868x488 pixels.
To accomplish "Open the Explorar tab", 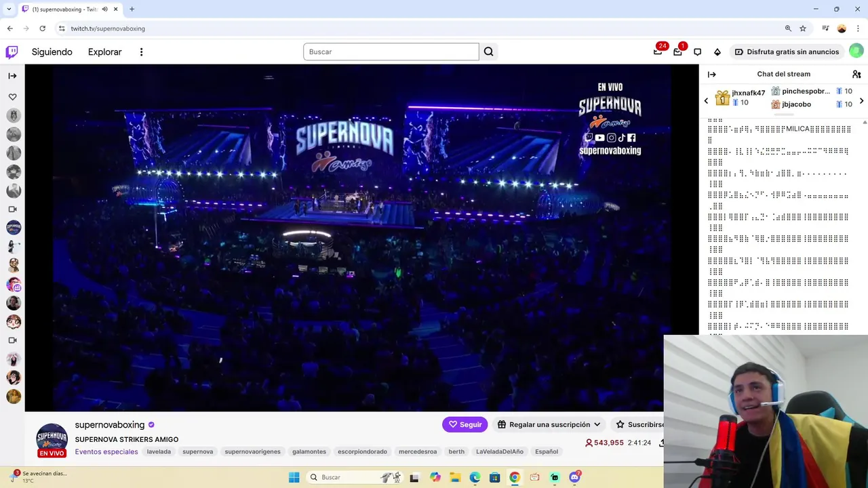I will (105, 52).
